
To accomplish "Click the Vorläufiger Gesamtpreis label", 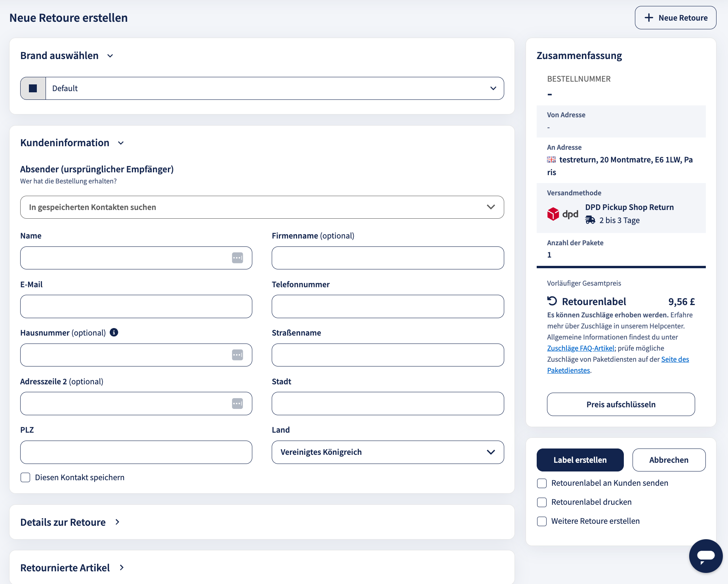I will 584,283.
